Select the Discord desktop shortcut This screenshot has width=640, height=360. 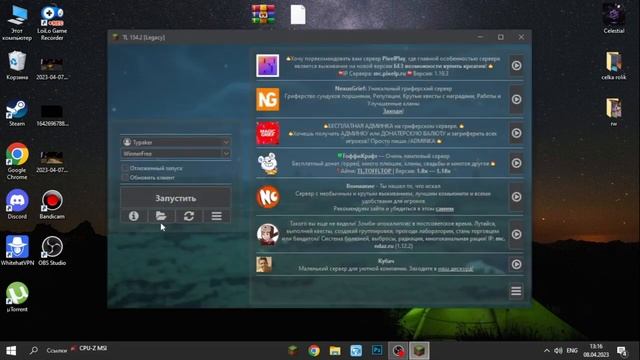point(17,205)
